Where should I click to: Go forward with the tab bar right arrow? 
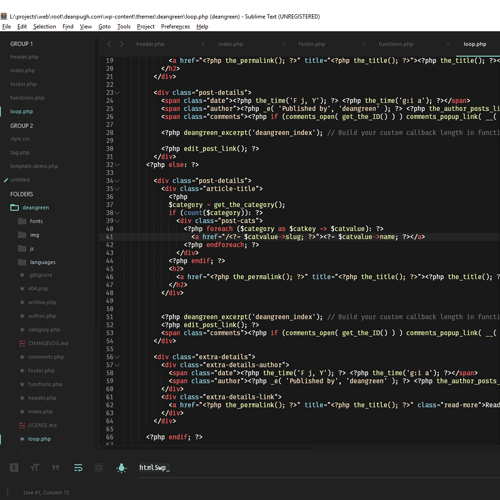click(x=122, y=44)
